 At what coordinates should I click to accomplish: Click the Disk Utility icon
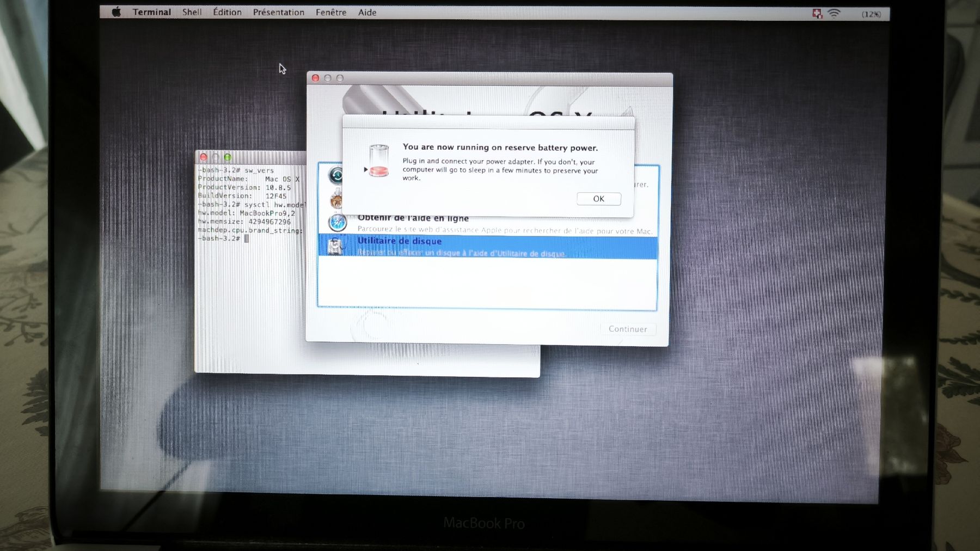[336, 246]
